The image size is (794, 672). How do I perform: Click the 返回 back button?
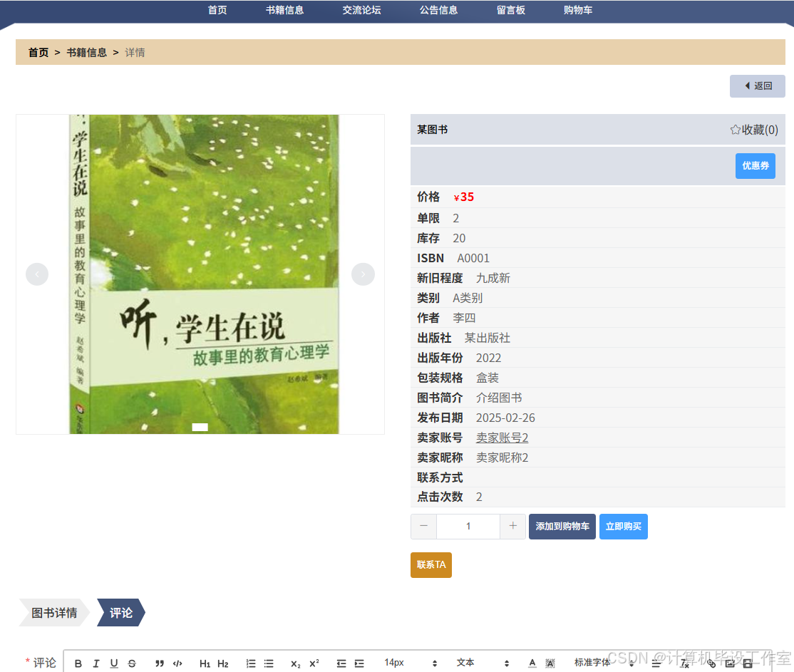click(x=758, y=86)
